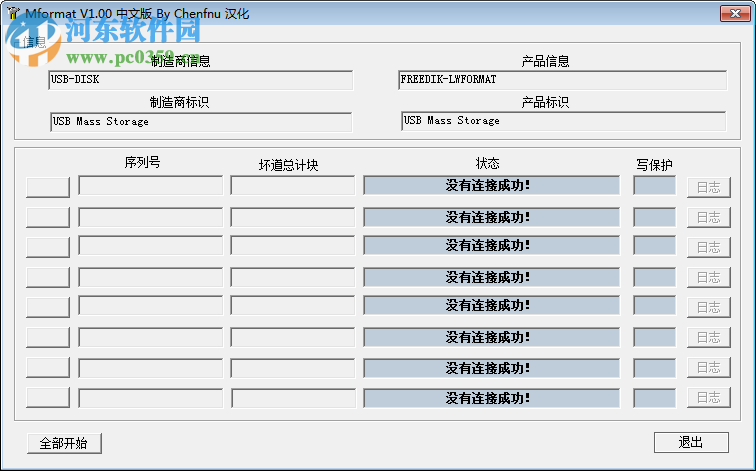This screenshot has width=756, height=471.
Task: Focus the 制造商标识 USB Mass Storage field
Action: (201, 122)
